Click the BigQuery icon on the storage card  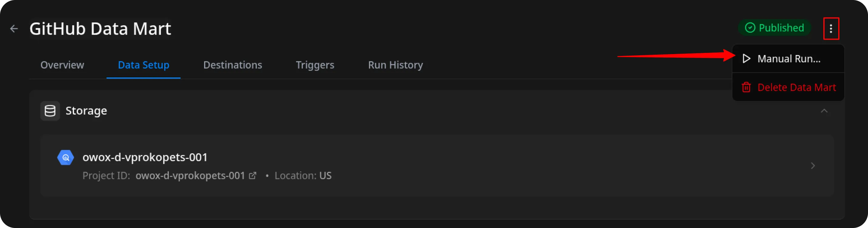(65, 157)
